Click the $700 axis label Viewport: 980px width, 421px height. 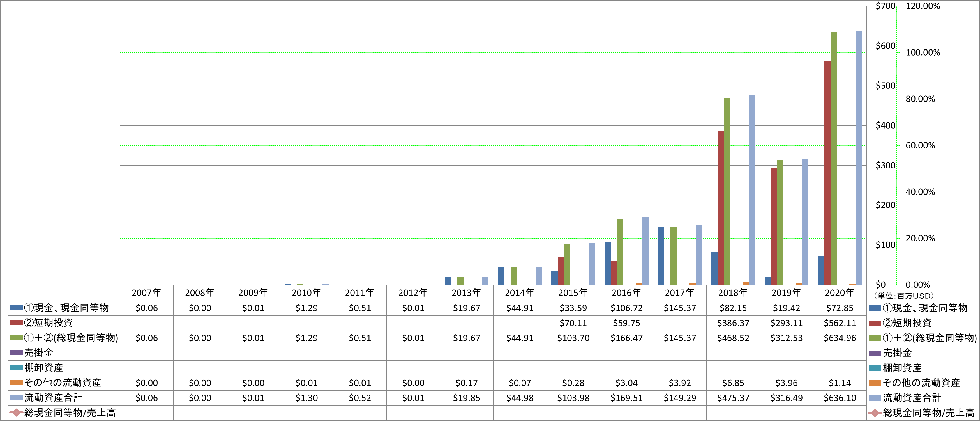pos(885,6)
